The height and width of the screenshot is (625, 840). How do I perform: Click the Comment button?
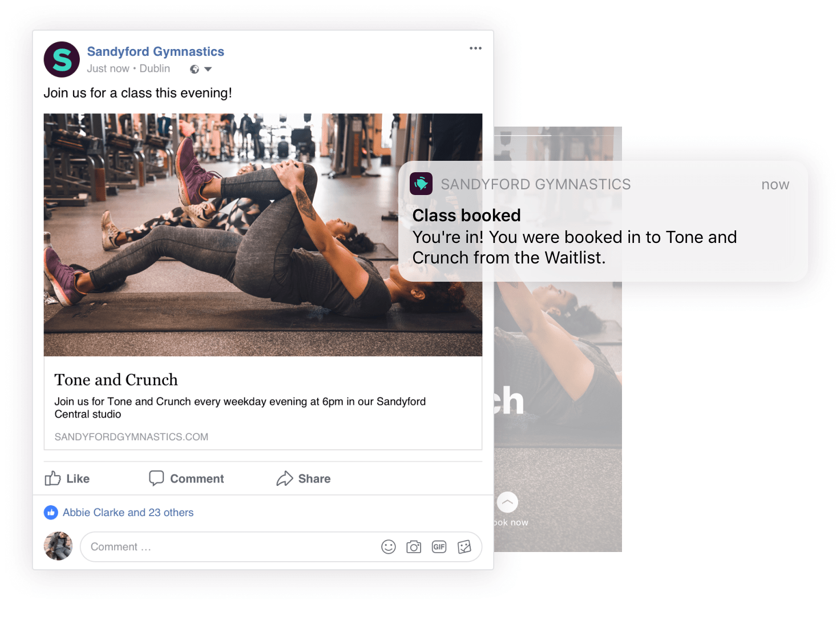point(187,478)
